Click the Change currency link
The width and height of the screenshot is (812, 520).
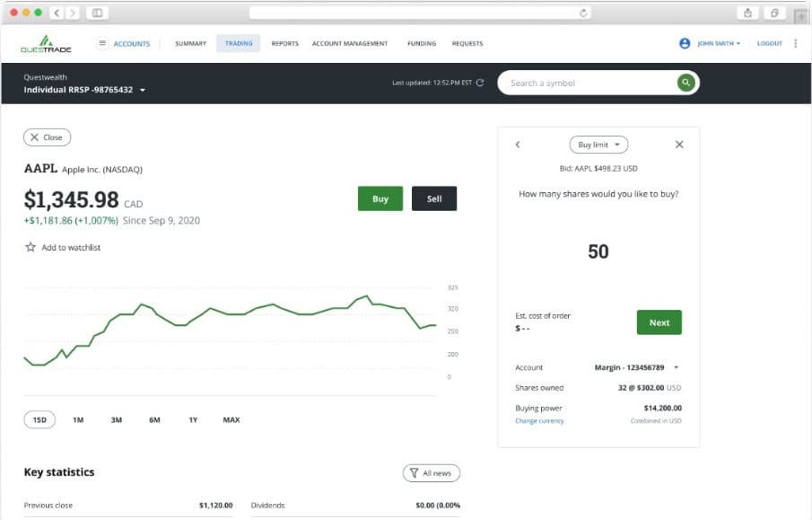538,420
